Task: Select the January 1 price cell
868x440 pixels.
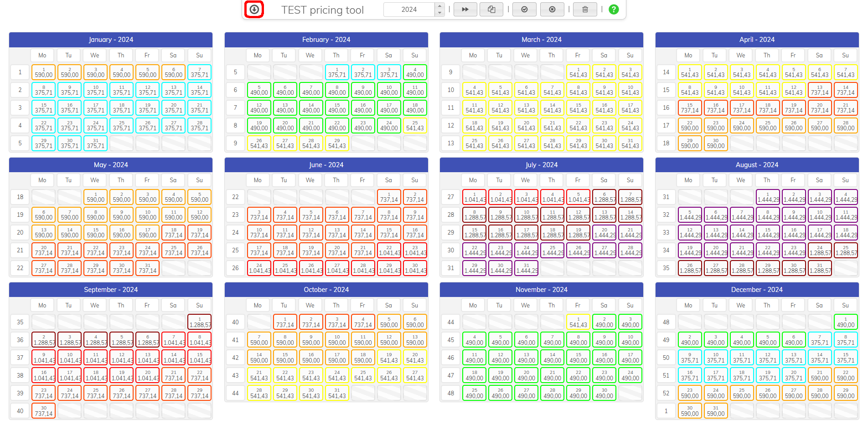Action: pos(44,72)
